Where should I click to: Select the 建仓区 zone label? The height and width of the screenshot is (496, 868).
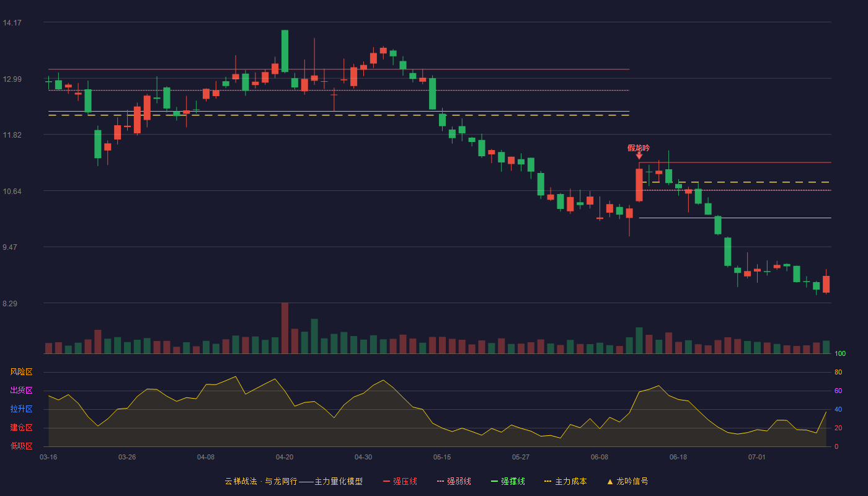21,428
